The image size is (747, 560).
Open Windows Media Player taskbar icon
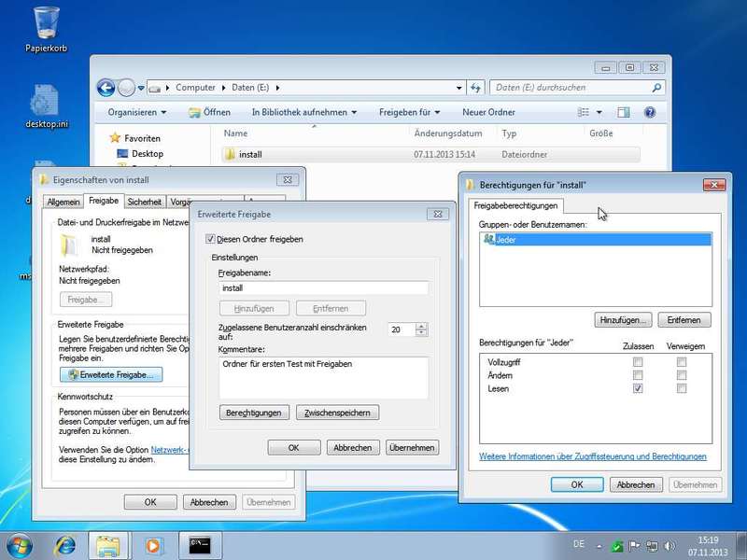point(153,544)
